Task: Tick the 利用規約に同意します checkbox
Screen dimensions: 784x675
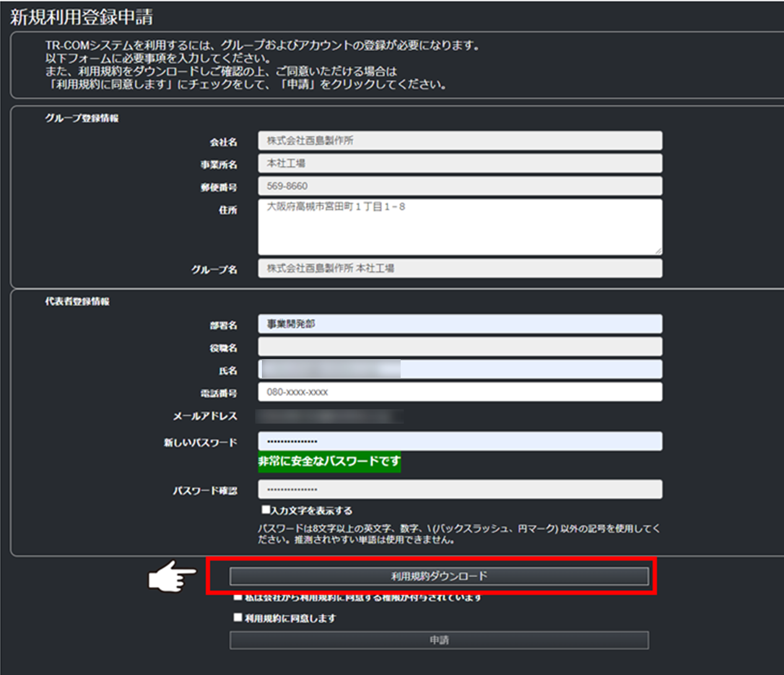Action: pyautogui.click(x=238, y=617)
